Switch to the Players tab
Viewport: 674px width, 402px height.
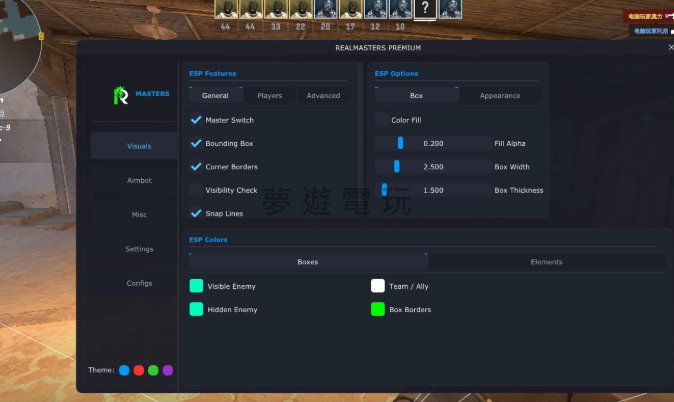[269, 96]
